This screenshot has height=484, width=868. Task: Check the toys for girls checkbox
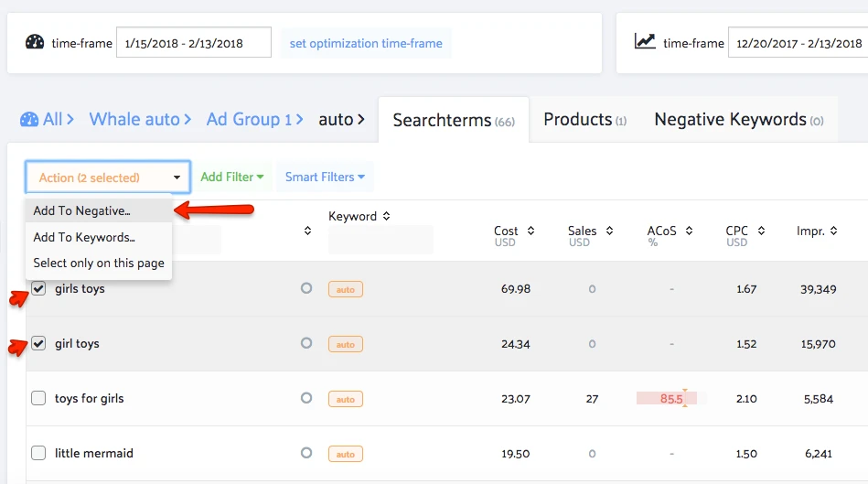coord(38,398)
